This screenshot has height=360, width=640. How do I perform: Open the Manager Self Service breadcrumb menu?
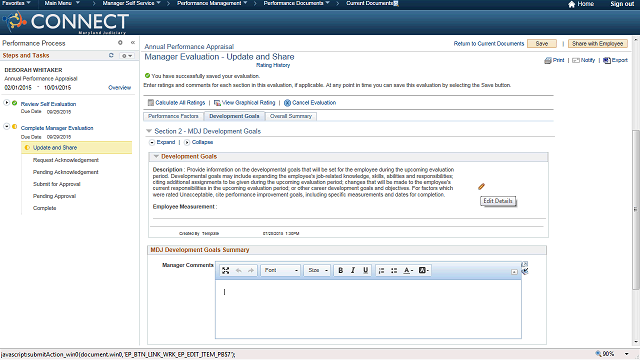[131, 3]
